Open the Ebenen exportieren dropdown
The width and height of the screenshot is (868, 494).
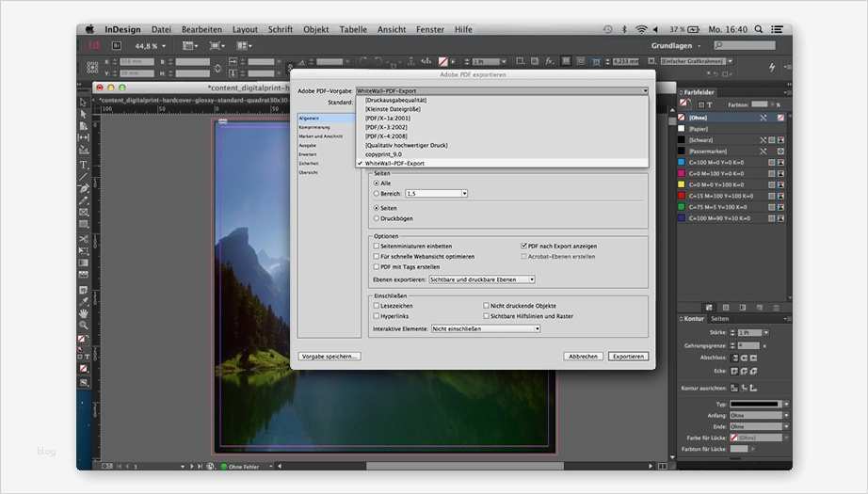(x=481, y=279)
